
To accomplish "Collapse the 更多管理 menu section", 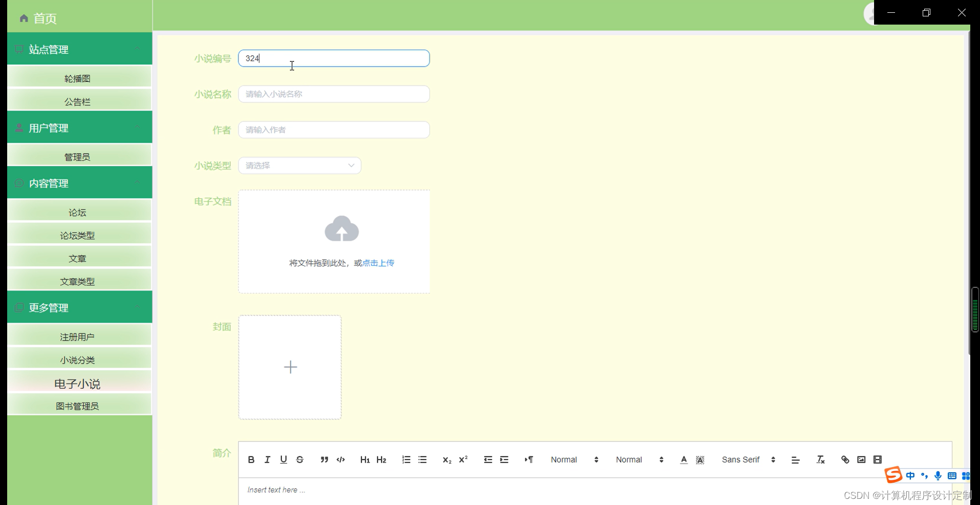I will tap(80, 307).
